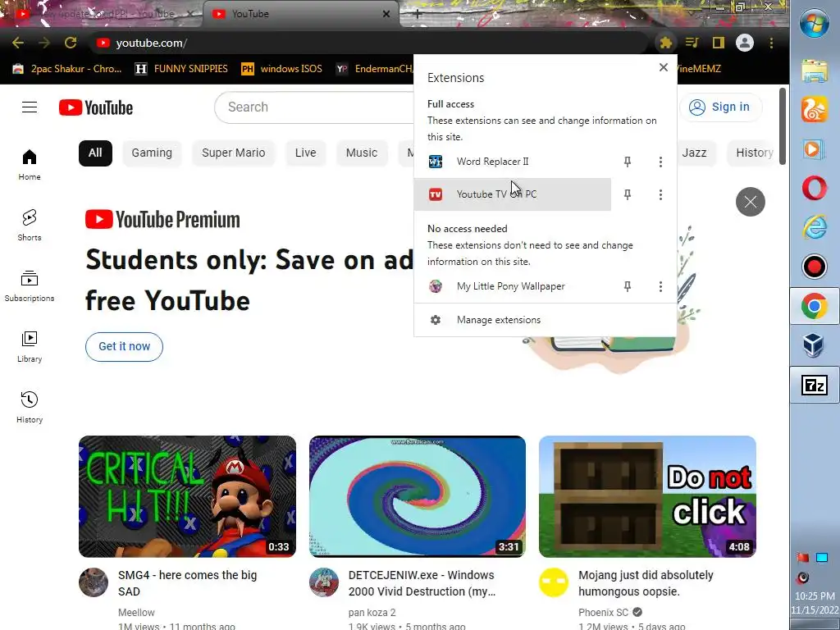Screen dimensions: 840x630
Task: Select the Live filter chip
Action: click(305, 153)
